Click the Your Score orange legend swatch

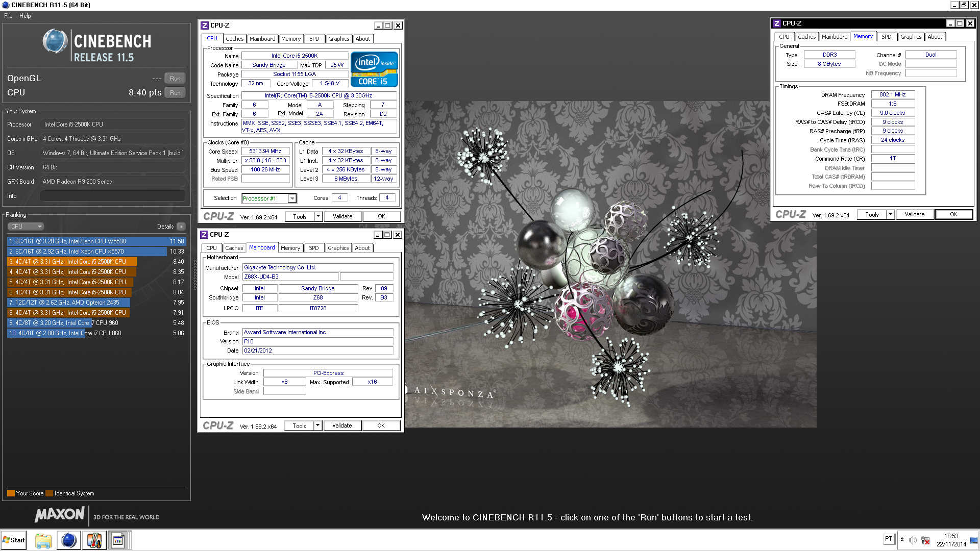pyautogui.click(x=11, y=493)
